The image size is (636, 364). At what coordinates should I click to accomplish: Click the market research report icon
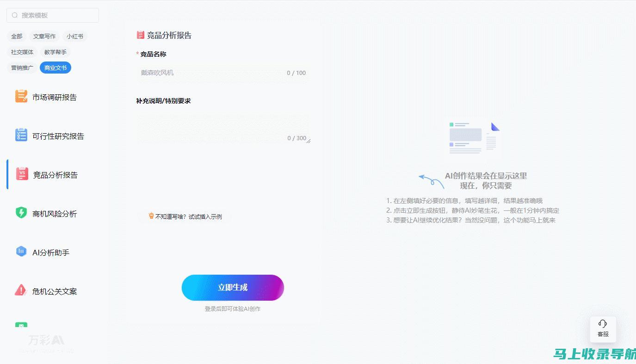[x=21, y=96]
